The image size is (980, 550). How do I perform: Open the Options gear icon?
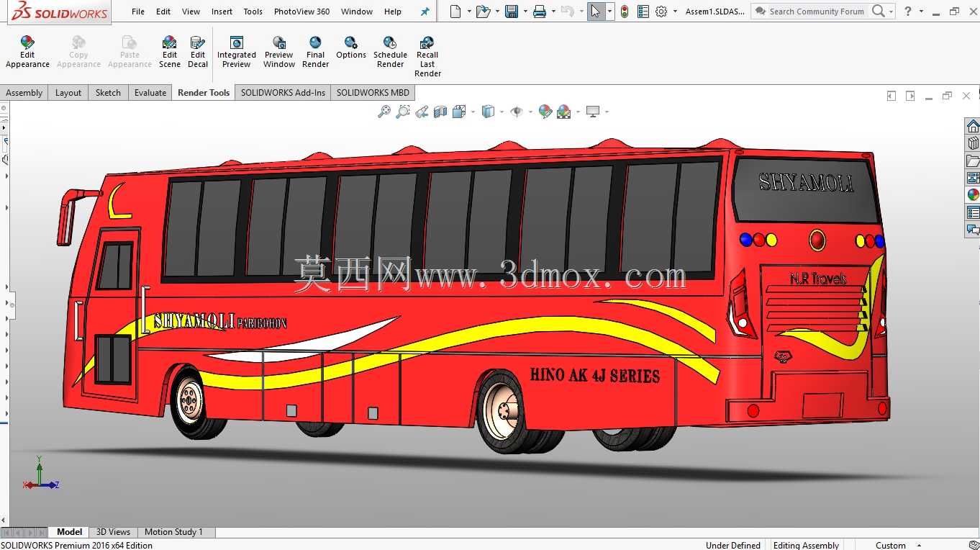(661, 12)
